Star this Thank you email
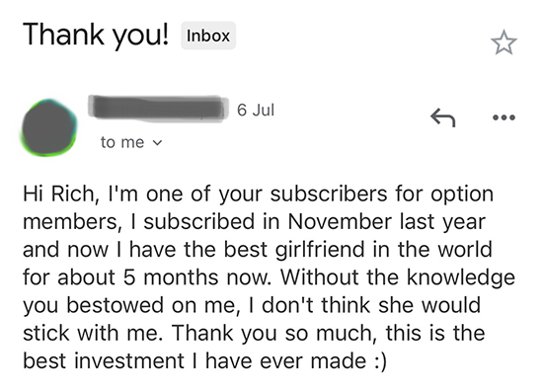 pos(504,42)
